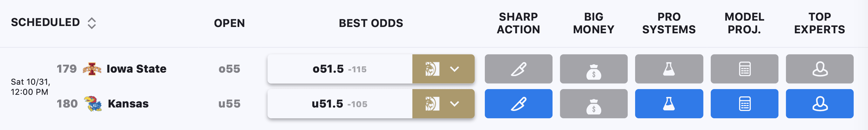The image size is (868, 130).
Task: Click Iowa State's Big Money bag icon
Action: [593, 69]
